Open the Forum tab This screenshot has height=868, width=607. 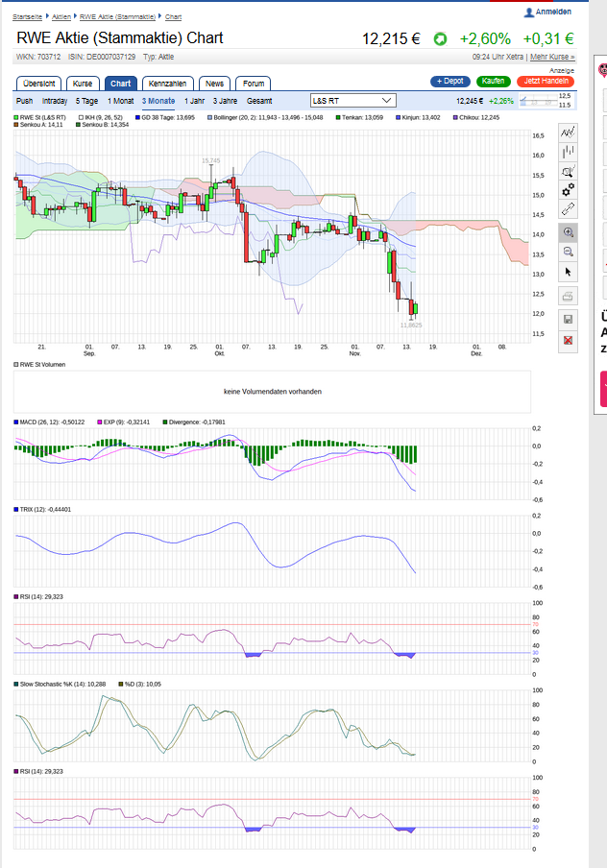(x=254, y=84)
